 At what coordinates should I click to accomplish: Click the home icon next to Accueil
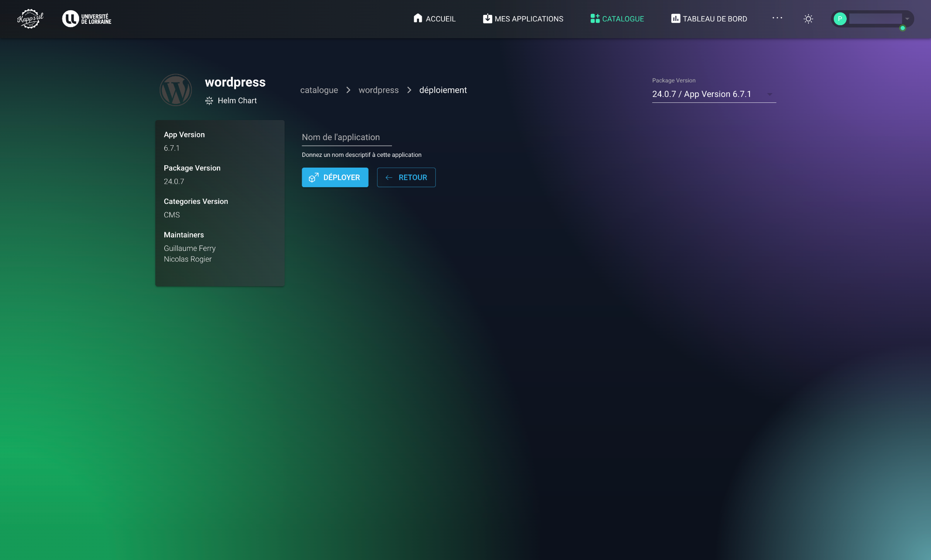[418, 18]
